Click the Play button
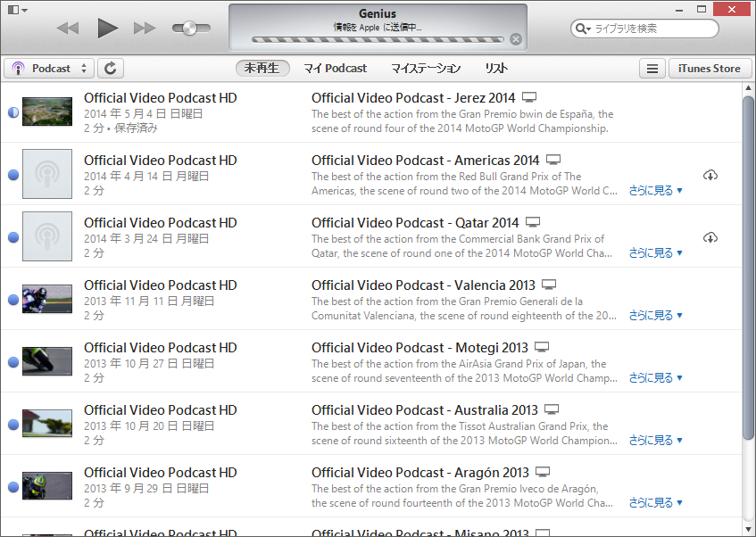Image resolution: width=756 pixels, height=537 pixels. click(x=107, y=28)
